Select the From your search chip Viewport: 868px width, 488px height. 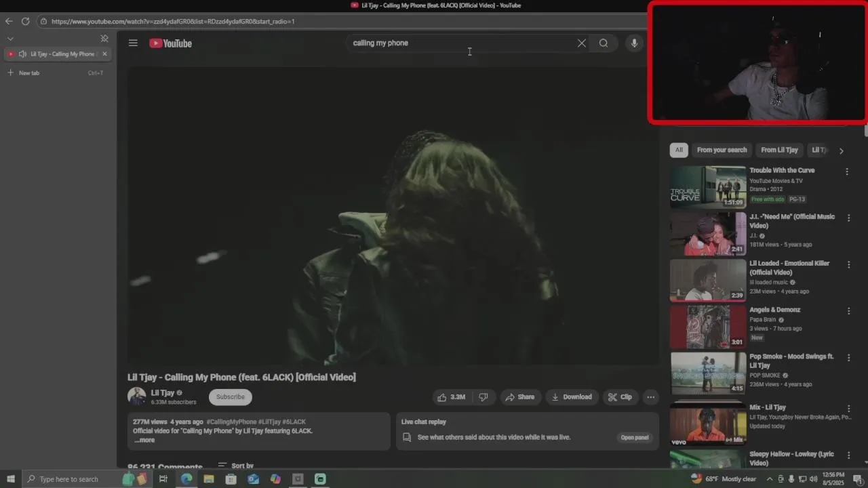click(722, 150)
